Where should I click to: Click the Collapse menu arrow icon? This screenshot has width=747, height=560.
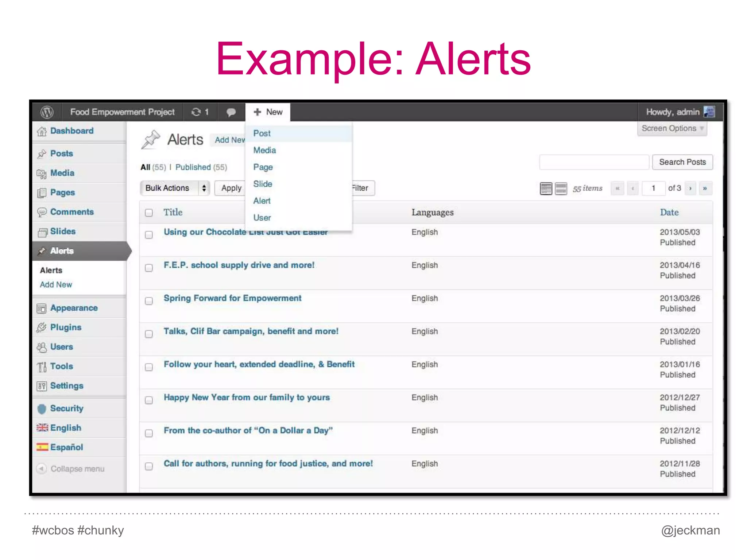(42, 468)
